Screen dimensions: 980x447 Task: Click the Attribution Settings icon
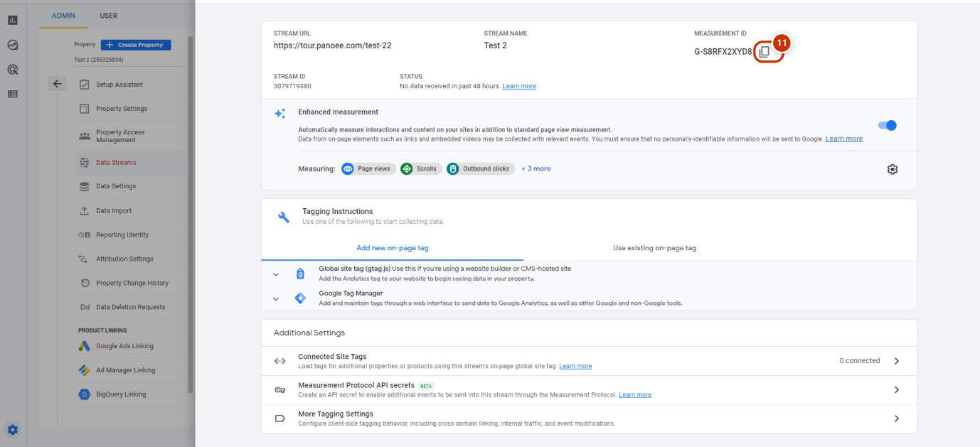pos(85,259)
